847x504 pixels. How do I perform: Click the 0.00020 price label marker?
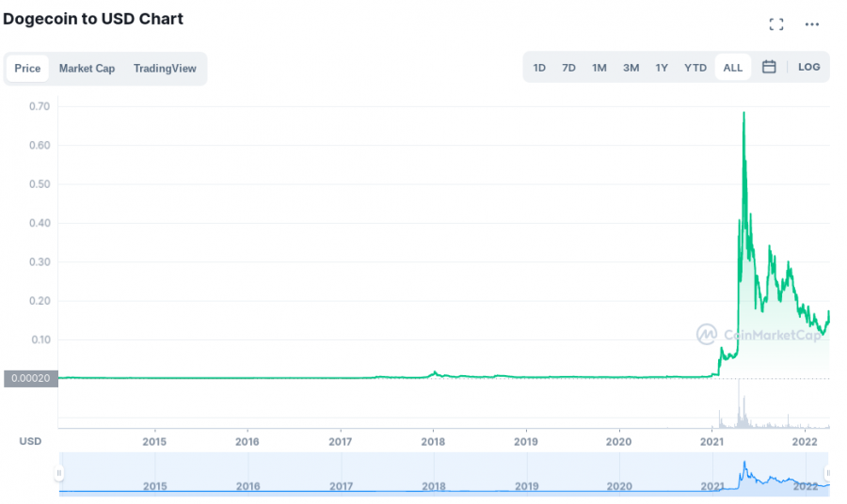pos(31,378)
